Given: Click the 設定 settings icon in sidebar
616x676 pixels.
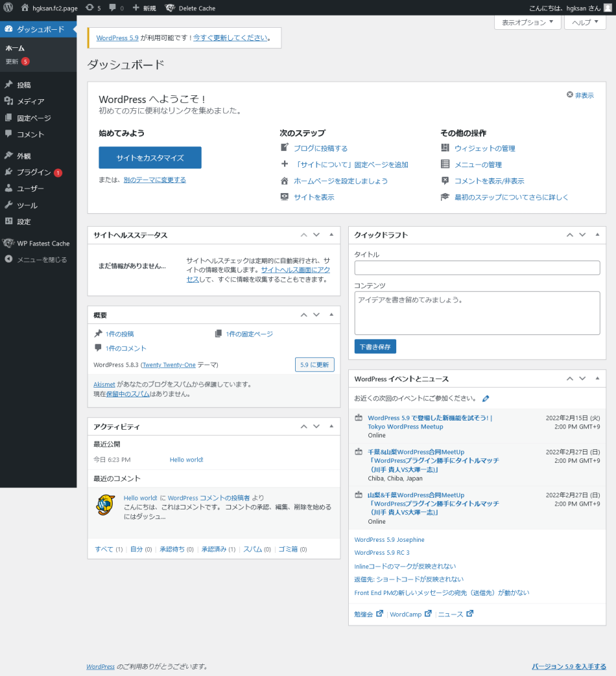Looking at the screenshot, I should [x=8, y=221].
